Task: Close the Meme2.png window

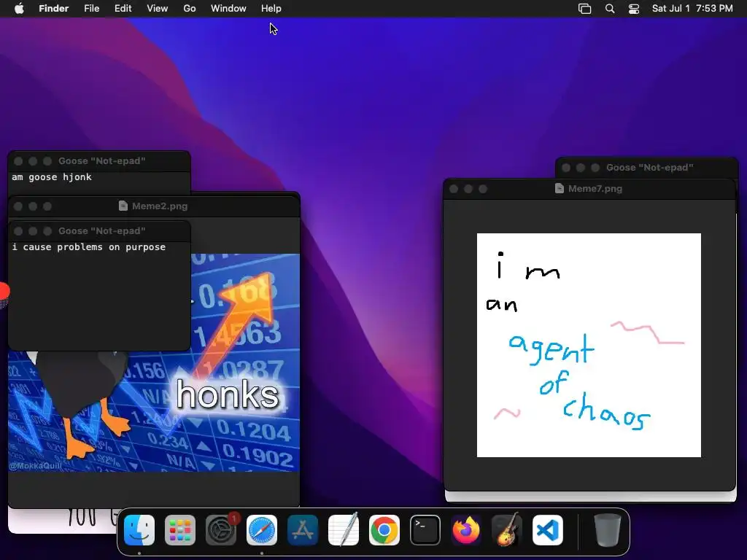Action: click(18, 206)
